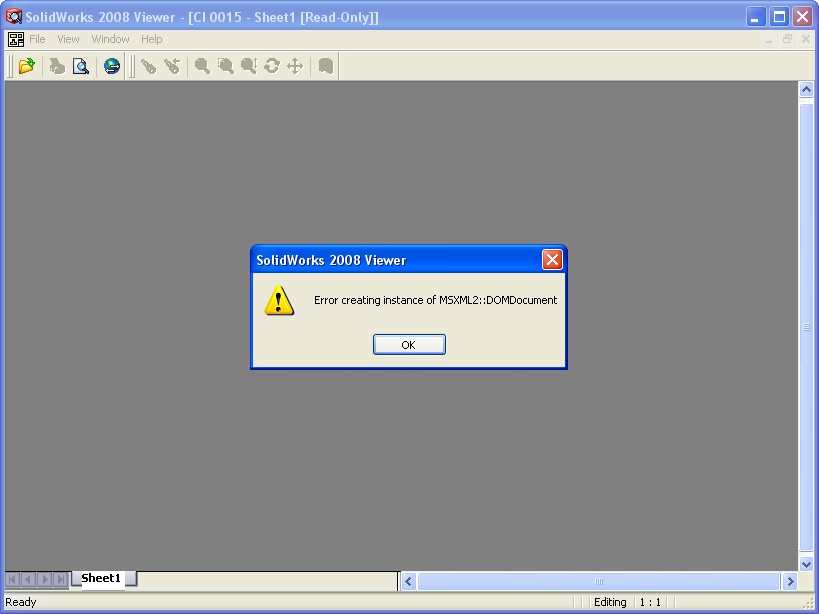Go to previous sheet tab arrow
The width and height of the screenshot is (819, 614).
pos(29,580)
